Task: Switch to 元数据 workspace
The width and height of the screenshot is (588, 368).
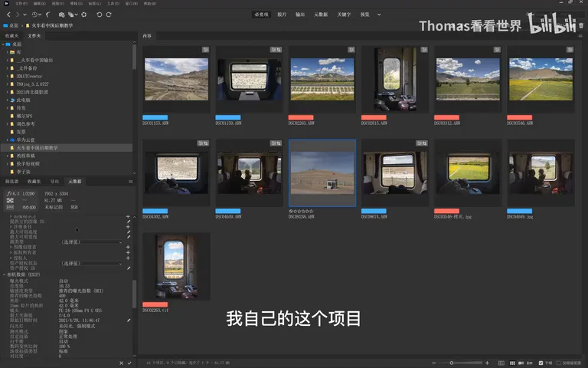Action: [x=321, y=15]
